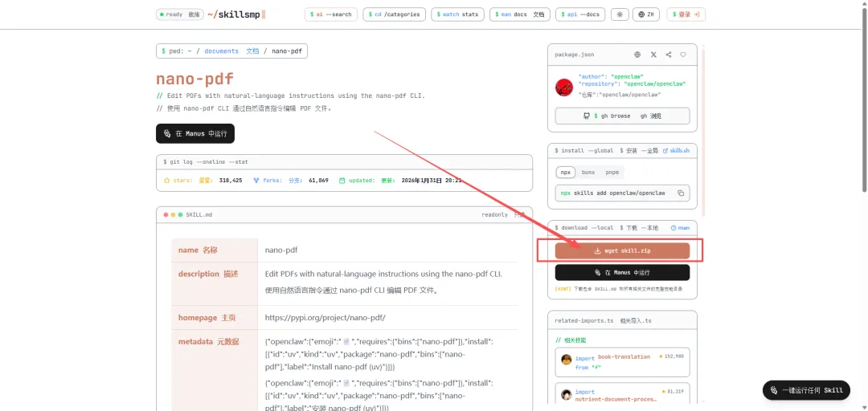
Task: Click the stars count 318,425
Action: point(231,181)
